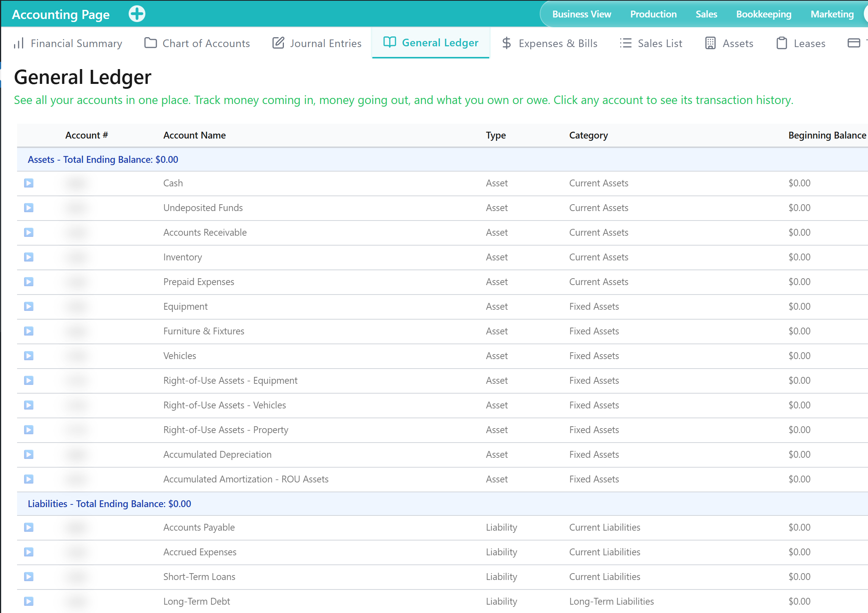868x613 pixels.
Task: Expand the Cash account row
Action: tap(29, 183)
